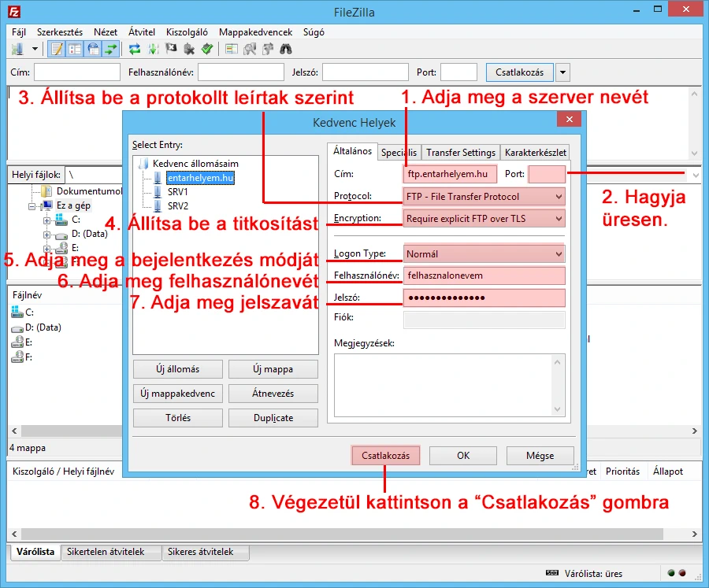Viewport: 709px width, 588px height.
Task: Select the SRV2 site entry
Action: pyautogui.click(x=178, y=206)
